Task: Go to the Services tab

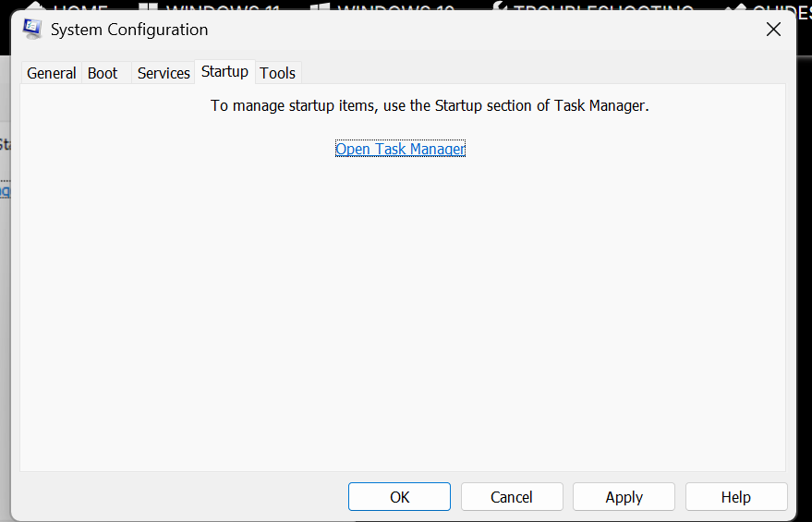Action: click(164, 73)
